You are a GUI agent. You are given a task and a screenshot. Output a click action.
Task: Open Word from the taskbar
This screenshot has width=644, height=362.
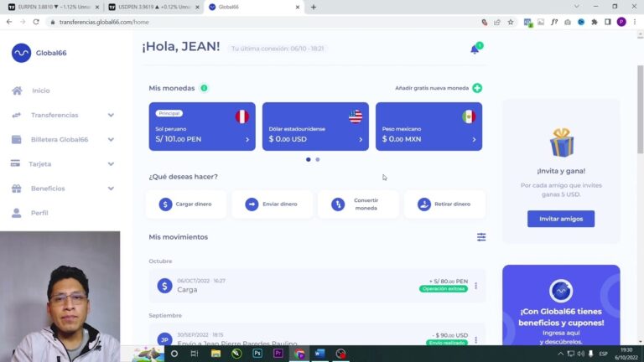320,354
